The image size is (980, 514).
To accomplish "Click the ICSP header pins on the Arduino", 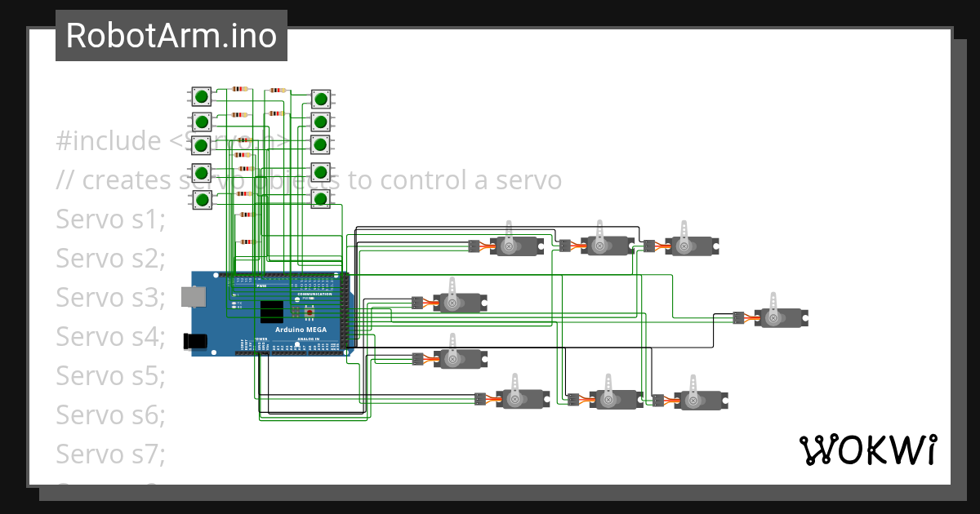I will pos(295,312).
